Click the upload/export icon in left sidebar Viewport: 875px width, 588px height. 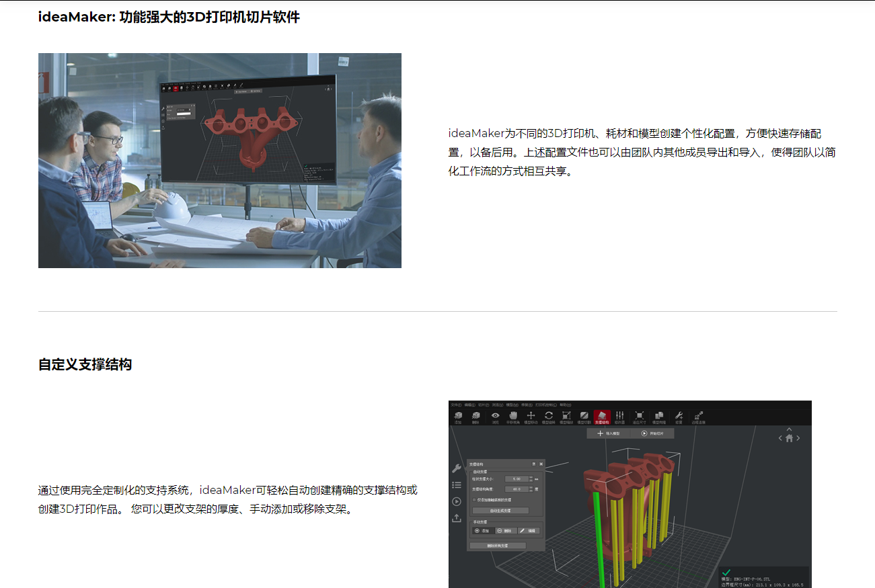(x=457, y=518)
